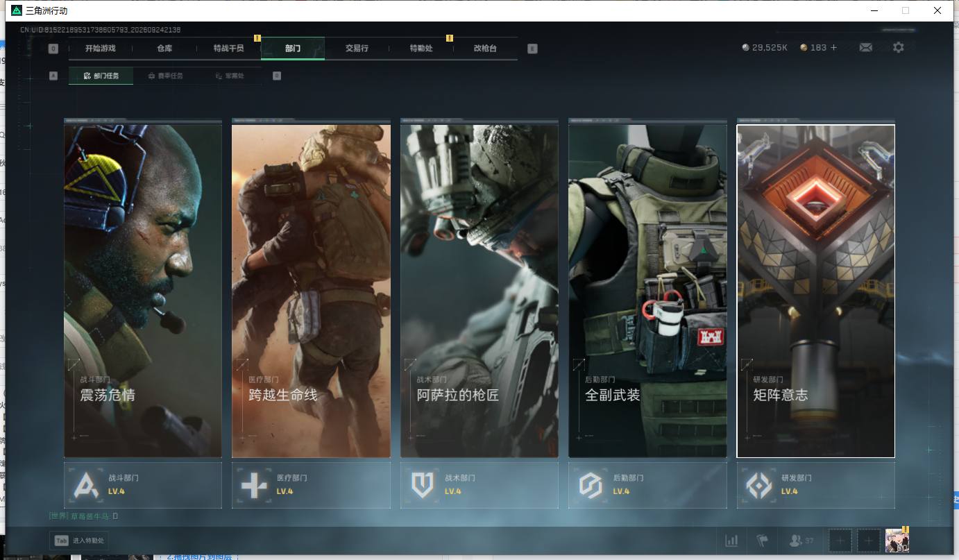Open the 特勤处 tab

coord(421,49)
